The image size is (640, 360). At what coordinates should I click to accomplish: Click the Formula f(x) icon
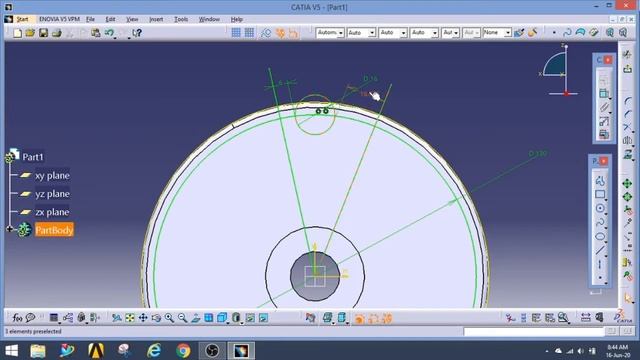(x=17, y=318)
